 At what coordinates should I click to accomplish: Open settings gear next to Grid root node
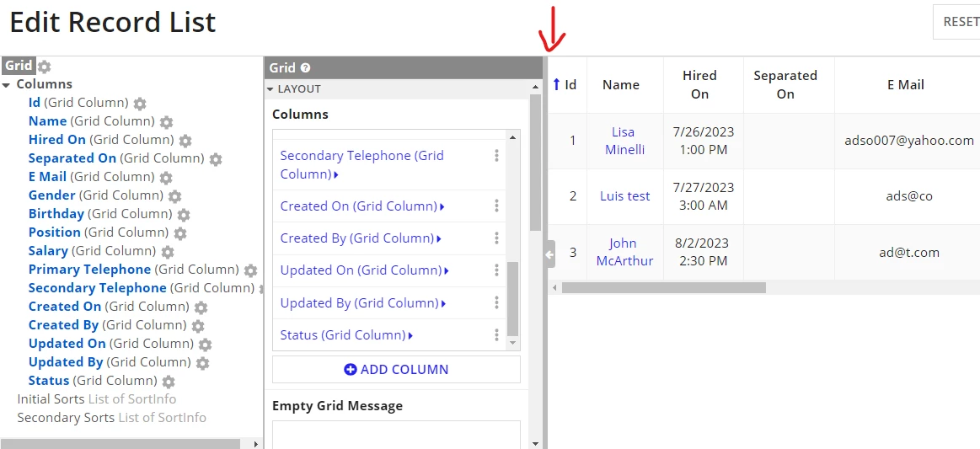click(x=45, y=67)
